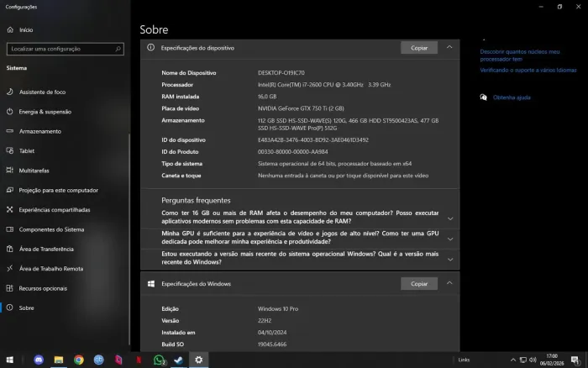Click the Settings gear taskbar icon
588x368 pixels.
pos(199,360)
